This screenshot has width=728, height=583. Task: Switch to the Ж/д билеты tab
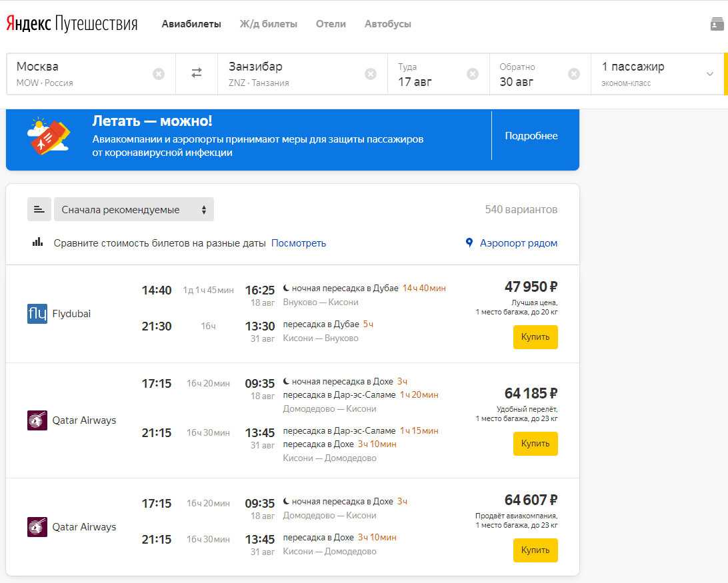(269, 24)
